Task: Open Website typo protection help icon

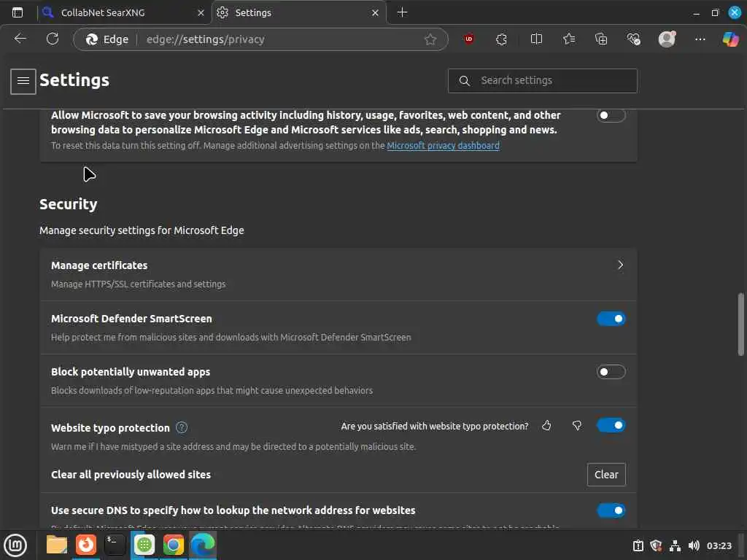Action: (x=182, y=427)
